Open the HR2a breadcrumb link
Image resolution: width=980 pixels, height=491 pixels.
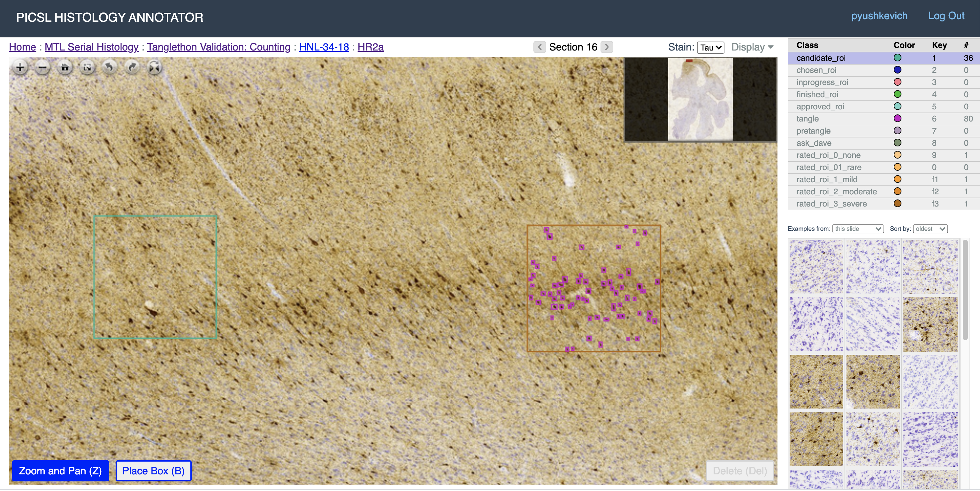pos(371,47)
